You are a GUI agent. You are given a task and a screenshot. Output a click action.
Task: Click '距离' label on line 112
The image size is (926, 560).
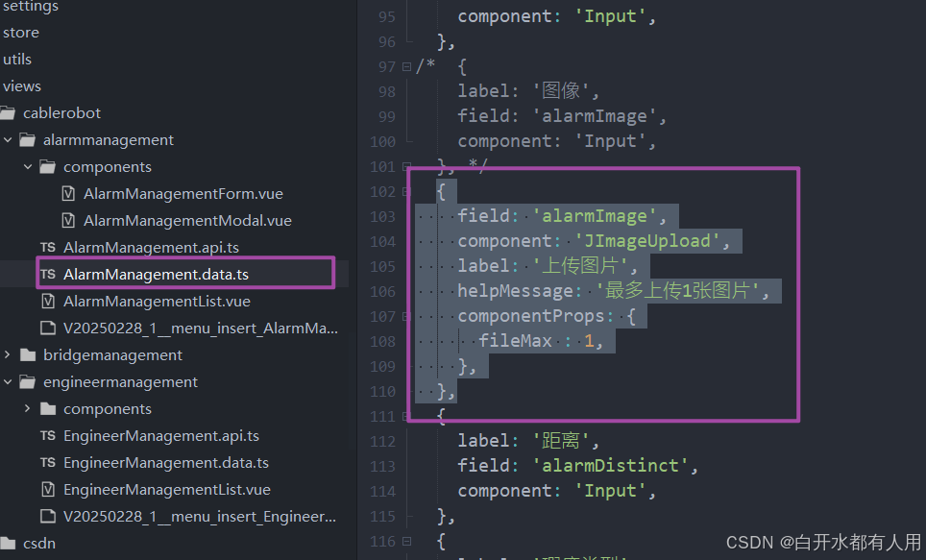560,441
